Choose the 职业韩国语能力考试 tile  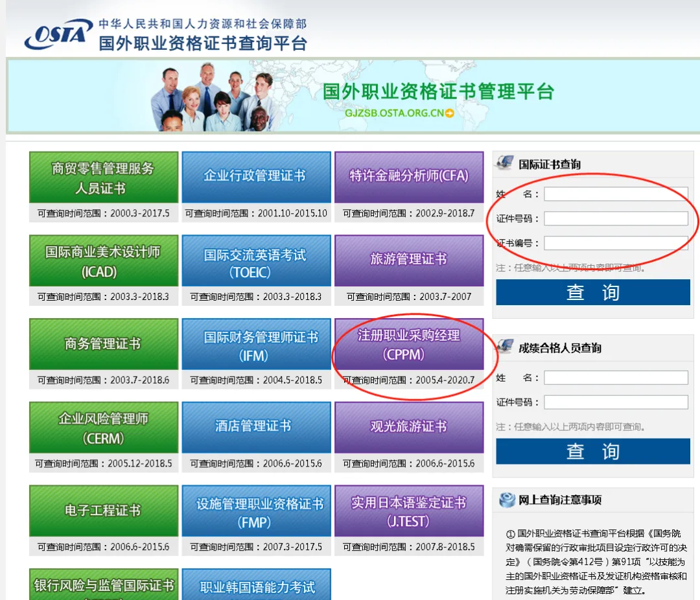[x=256, y=584]
